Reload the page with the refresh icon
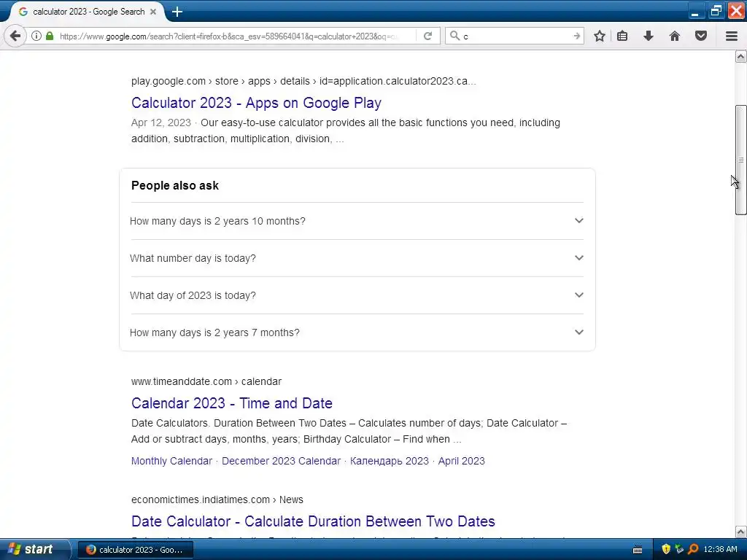This screenshot has width=747, height=560. [x=427, y=36]
